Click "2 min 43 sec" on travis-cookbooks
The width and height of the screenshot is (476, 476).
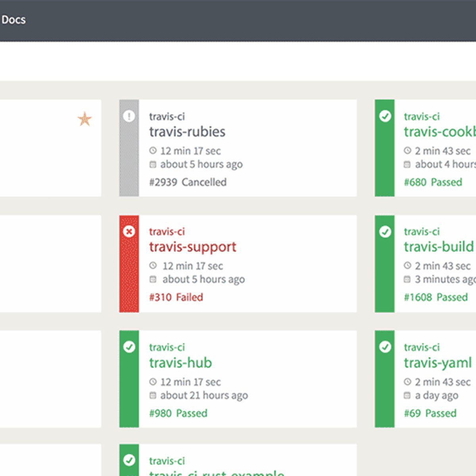[443, 151]
